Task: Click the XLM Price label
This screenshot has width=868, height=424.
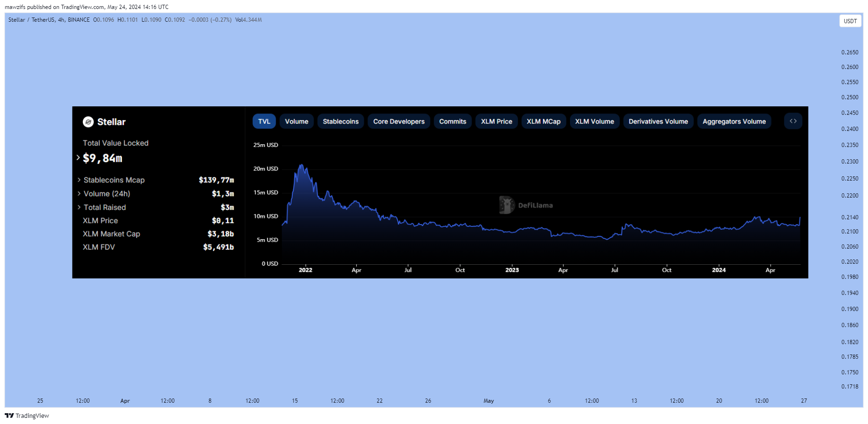Action: coord(100,221)
